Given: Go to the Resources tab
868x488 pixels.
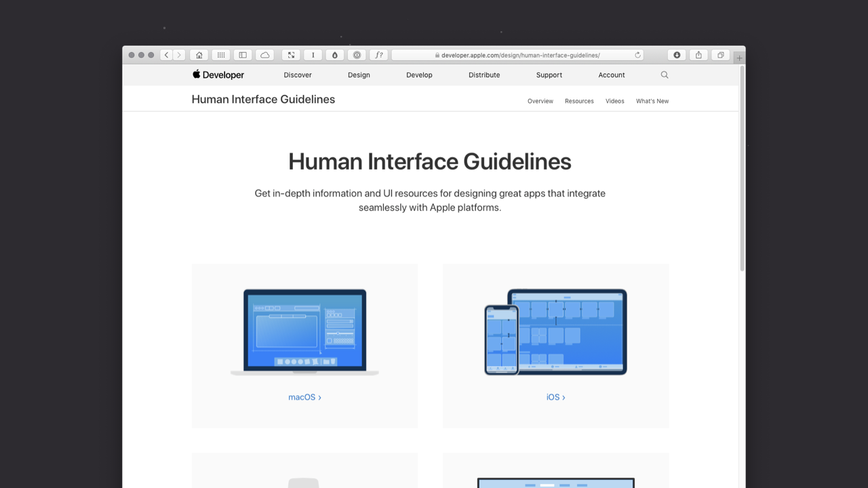Looking at the screenshot, I should [579, 101].
